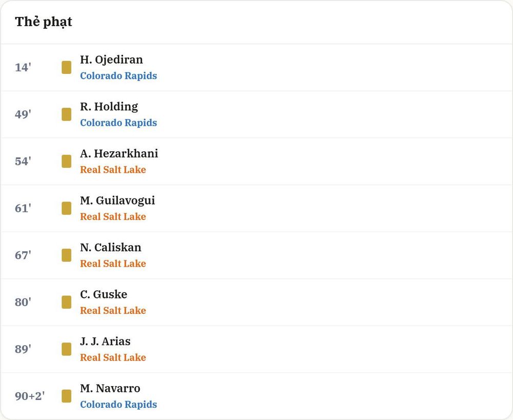Select player name C. Guske
Screen dimensions: 513x420
(104, 294)
